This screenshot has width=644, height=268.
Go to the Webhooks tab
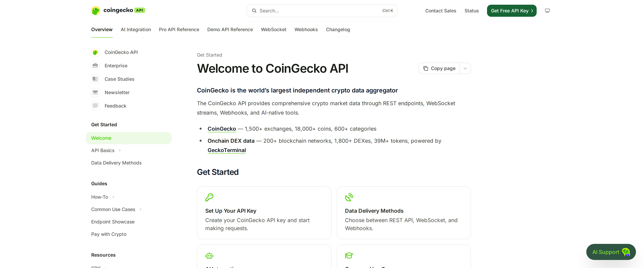point(306,29)
